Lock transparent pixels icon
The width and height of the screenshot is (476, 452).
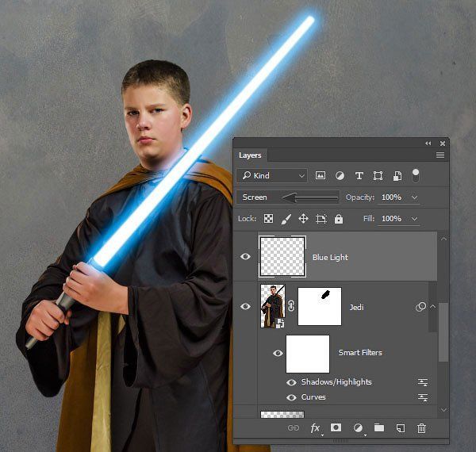(x=268, y=218)
